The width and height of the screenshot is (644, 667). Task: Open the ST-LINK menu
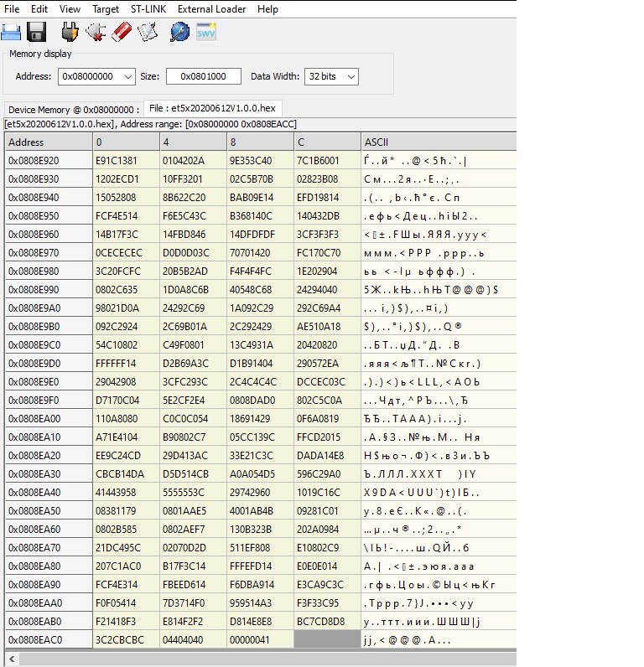point(148,9)
